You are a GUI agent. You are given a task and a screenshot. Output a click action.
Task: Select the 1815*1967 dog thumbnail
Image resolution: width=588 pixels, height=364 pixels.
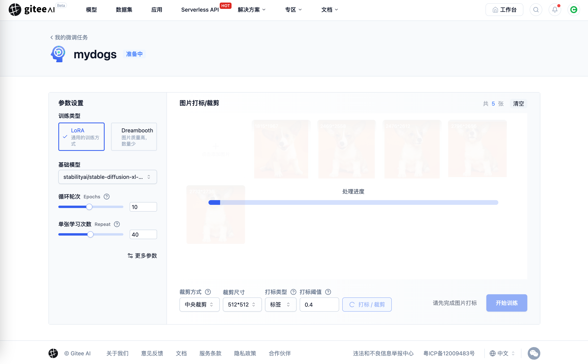pos(281,149)
